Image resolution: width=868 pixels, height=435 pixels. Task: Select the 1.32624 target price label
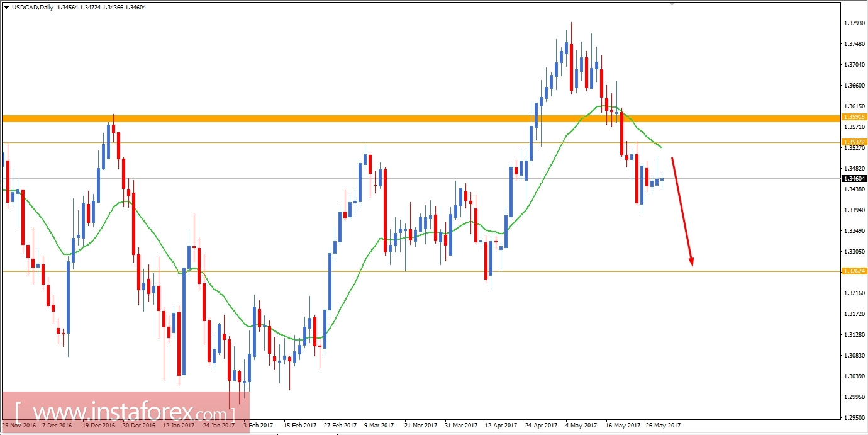point(855,271)
